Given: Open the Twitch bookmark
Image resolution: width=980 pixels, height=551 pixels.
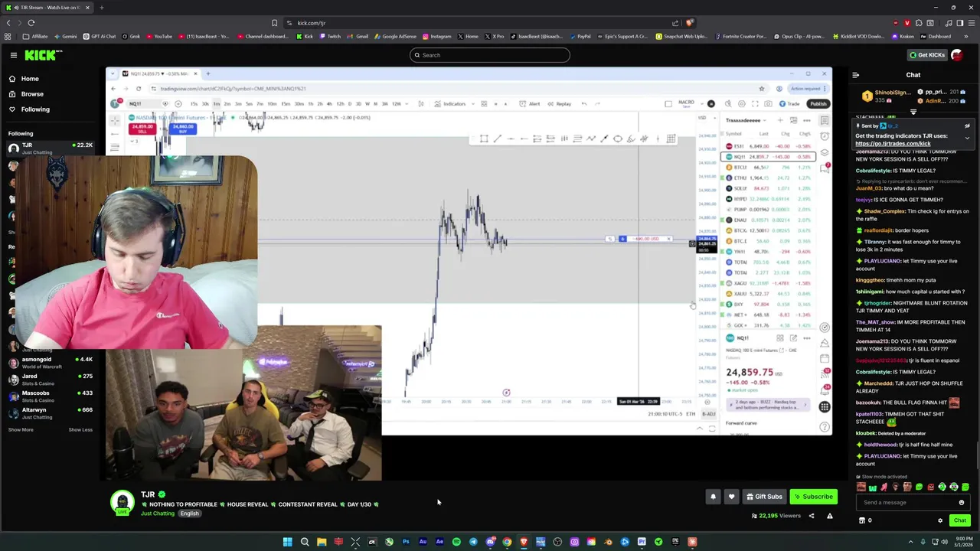Looking at the screenshot, I should pyautogui.click(x=330, y=37).
